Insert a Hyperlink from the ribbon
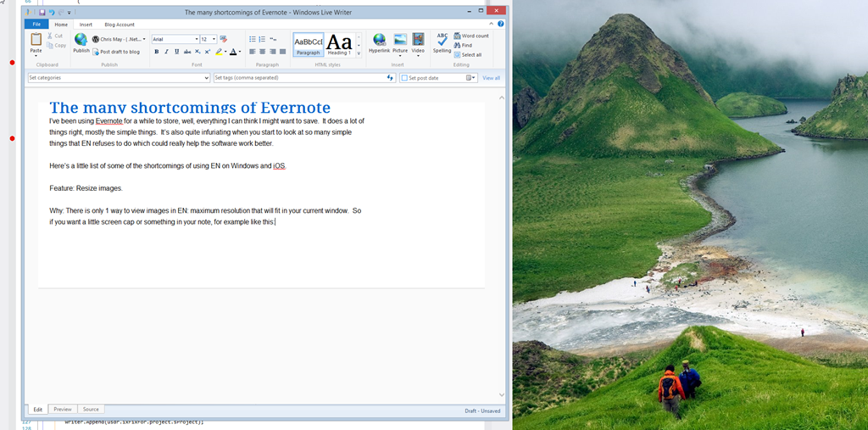The image size is (868, 430). pos(379,42)
